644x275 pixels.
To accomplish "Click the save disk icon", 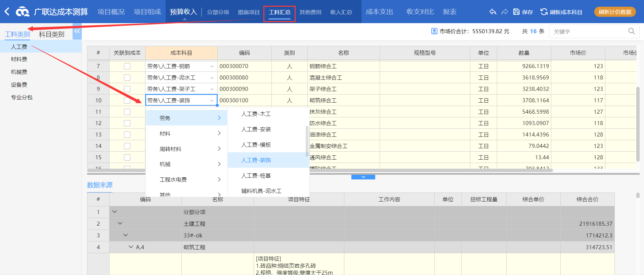I will pos(516,12).
